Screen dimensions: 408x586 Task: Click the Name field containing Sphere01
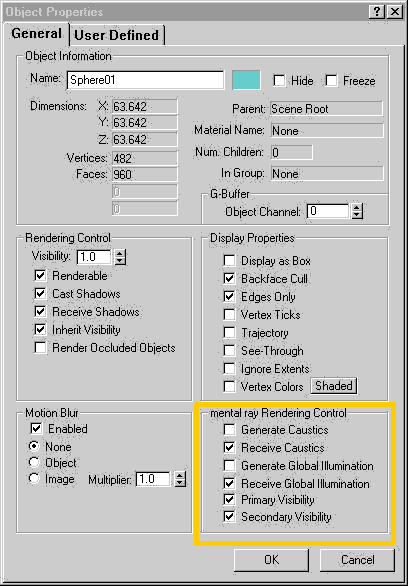[x=145, y=80]
